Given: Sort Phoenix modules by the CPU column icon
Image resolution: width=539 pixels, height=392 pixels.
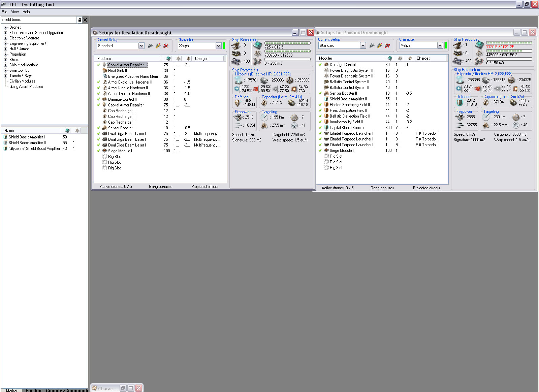Looking at the screenshot, I should point(390,58).
